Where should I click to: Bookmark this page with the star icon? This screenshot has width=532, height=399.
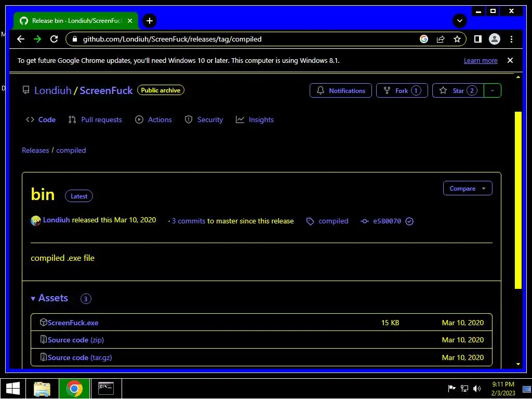tap(457, 39)
